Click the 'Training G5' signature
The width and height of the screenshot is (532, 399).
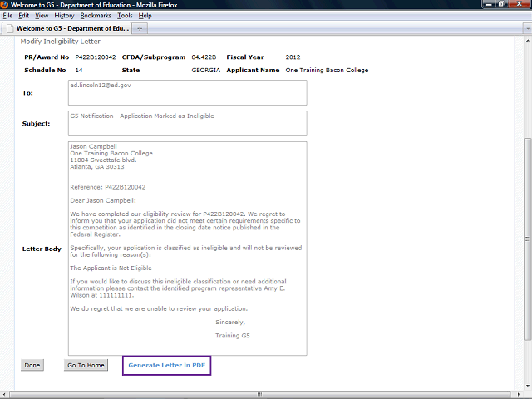[x=233, y=336]
